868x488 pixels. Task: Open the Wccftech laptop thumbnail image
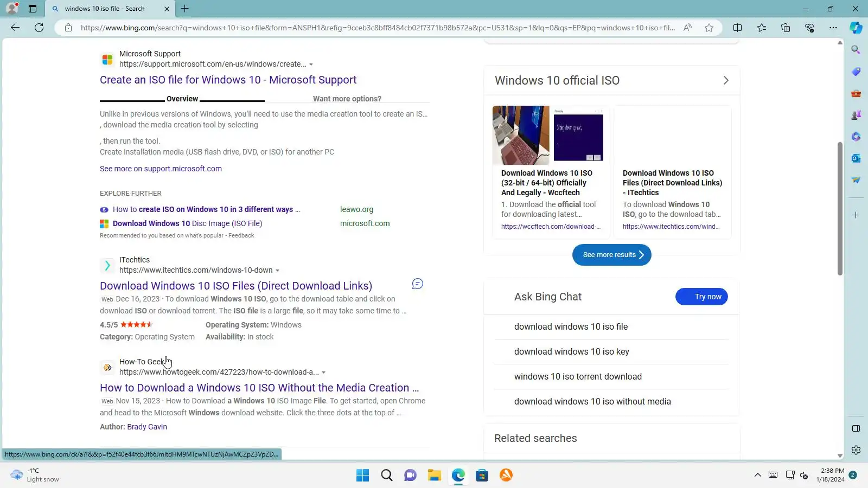click(521, 135)
